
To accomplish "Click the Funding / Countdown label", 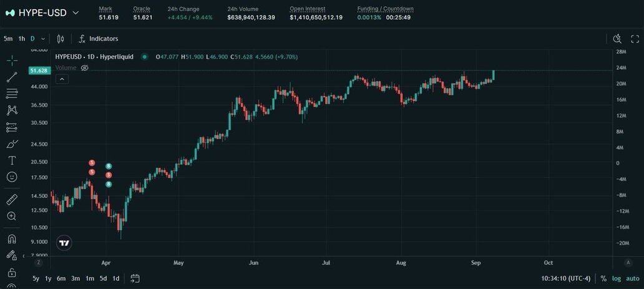I will (385, 9).
